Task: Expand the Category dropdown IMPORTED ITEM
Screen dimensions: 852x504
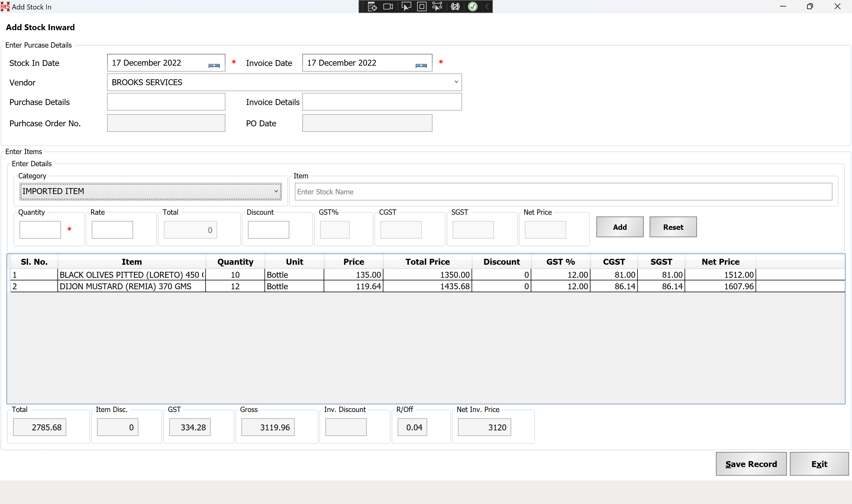Action: pyautogui.click(x=276, y=191)
